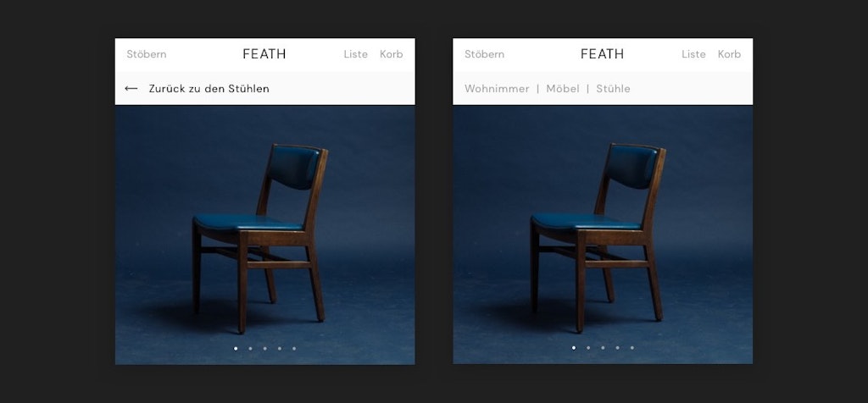Click the FEATH logo in the left mockup
Image resolution: width=868 pixels, height=403 pixels.
(x=264, y=54)
